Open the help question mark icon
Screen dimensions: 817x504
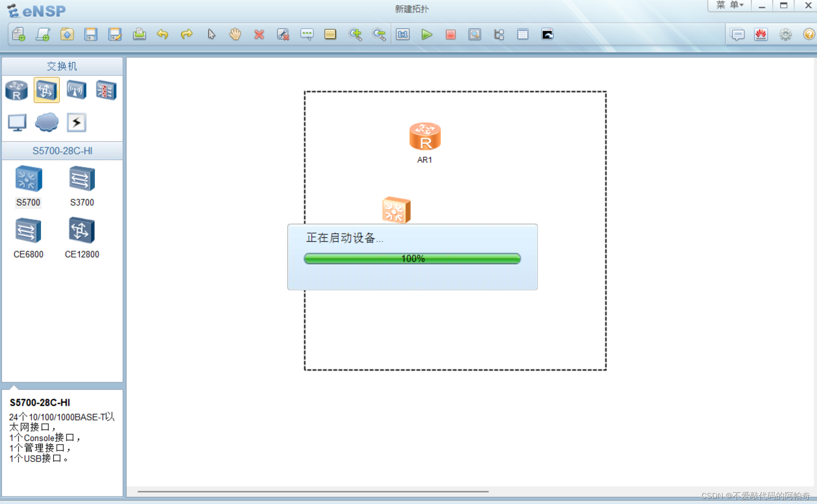pos(809,34)
